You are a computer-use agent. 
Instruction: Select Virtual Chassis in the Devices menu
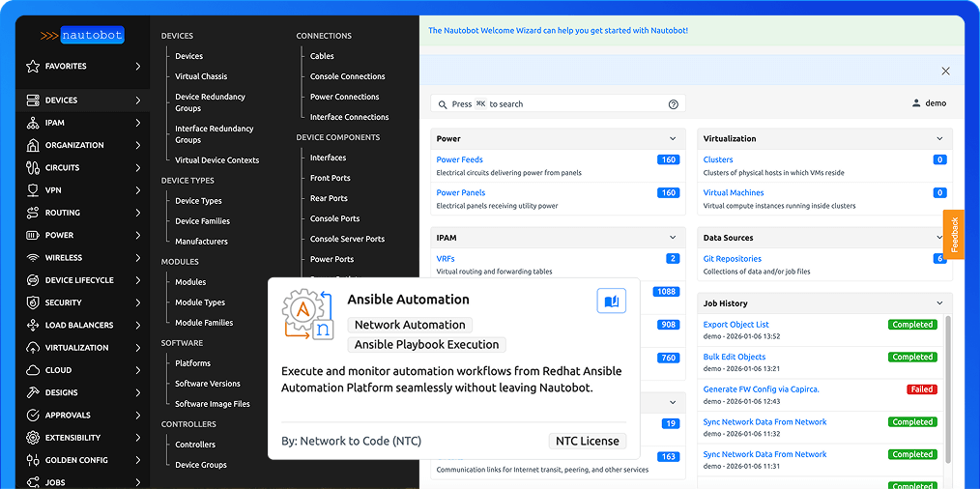tap(201, 76)
